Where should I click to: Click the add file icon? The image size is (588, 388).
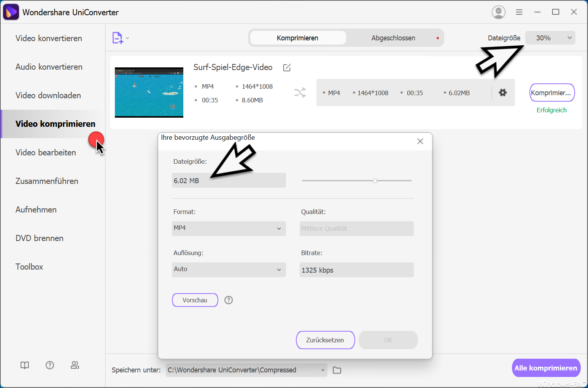click(x=118, y=38)
